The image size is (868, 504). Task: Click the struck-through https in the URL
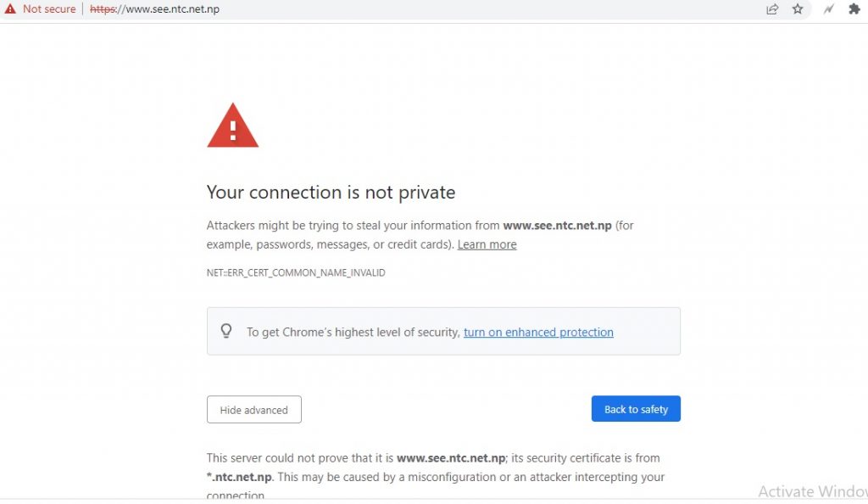[103, 9]
